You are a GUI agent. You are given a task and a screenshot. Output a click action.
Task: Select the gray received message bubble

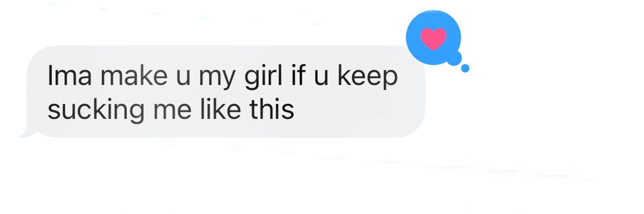coord(222,92)
